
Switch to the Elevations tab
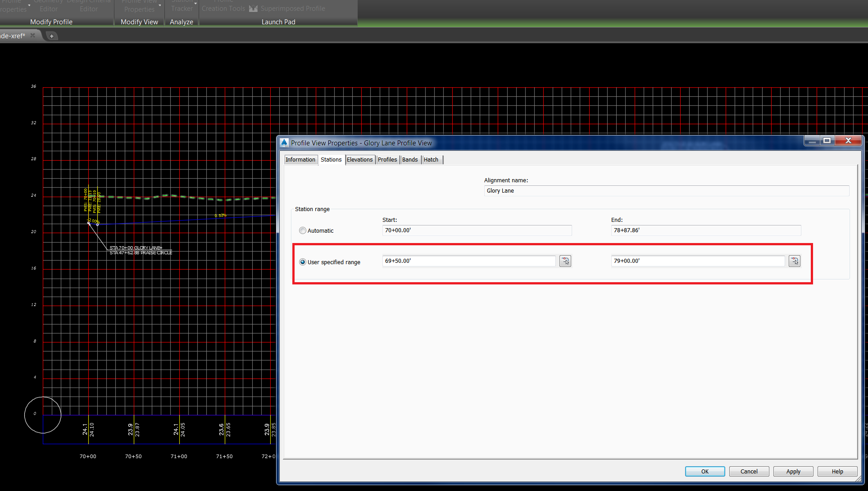[360, 159]
